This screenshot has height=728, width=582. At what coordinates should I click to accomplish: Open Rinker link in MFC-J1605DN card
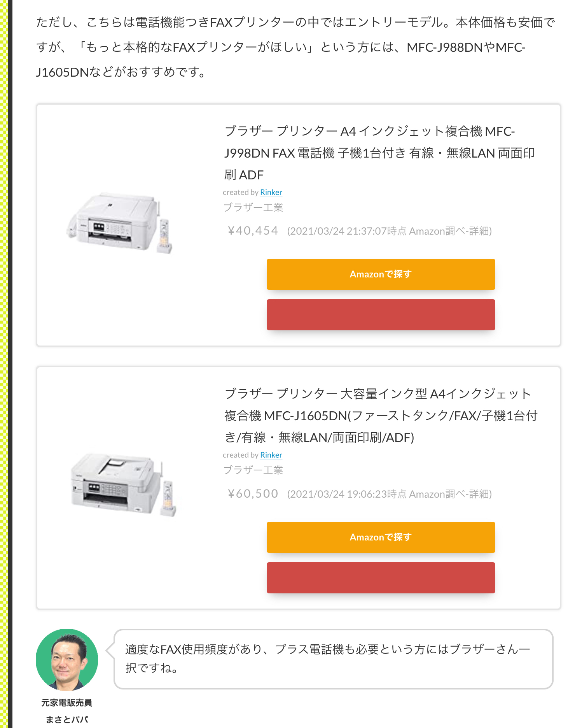pos(271,455)
